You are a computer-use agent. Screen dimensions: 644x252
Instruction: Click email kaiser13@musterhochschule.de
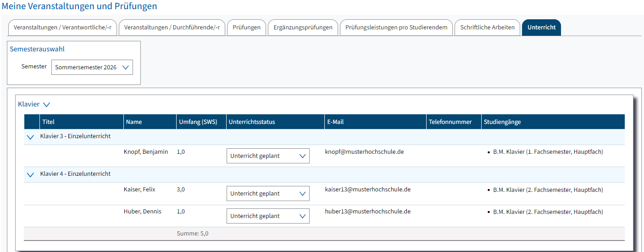pyautogui.click(x=367, y=190)
